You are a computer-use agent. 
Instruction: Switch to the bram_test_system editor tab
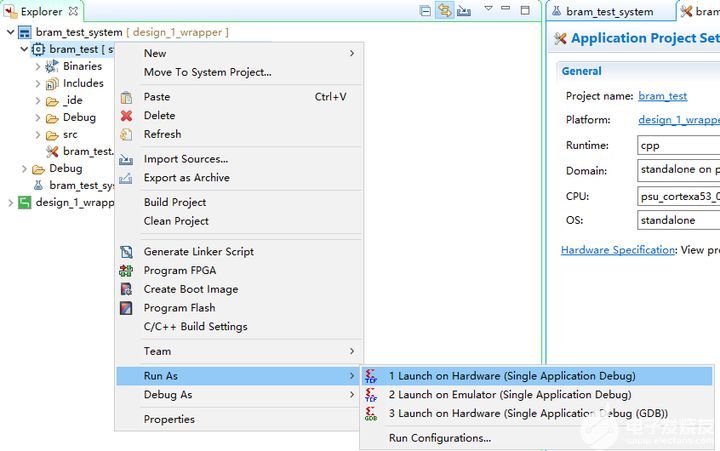[609, 11]
